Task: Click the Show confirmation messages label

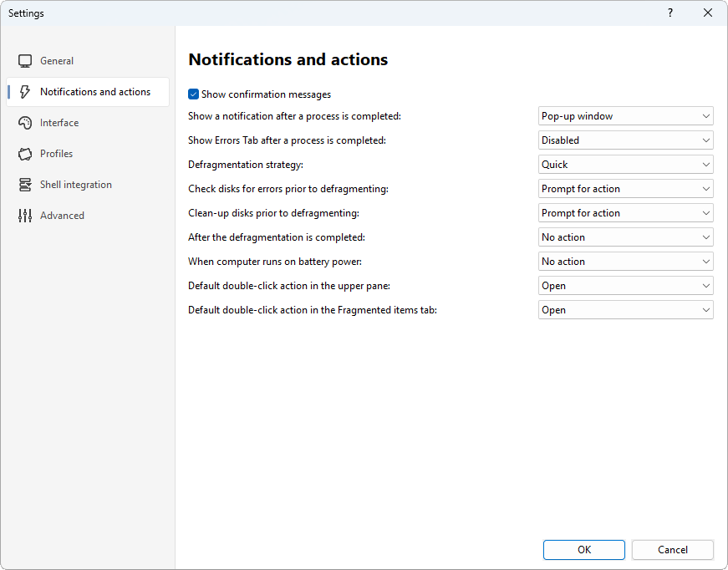Action: click(266, 94)
